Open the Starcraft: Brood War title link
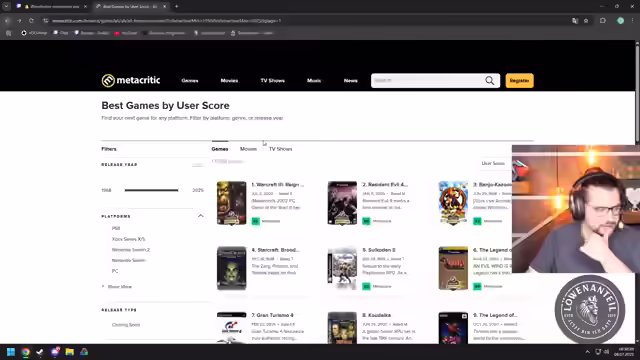Image resolution: width=640 pixels, height=360 pixels. tap(276, 250)
